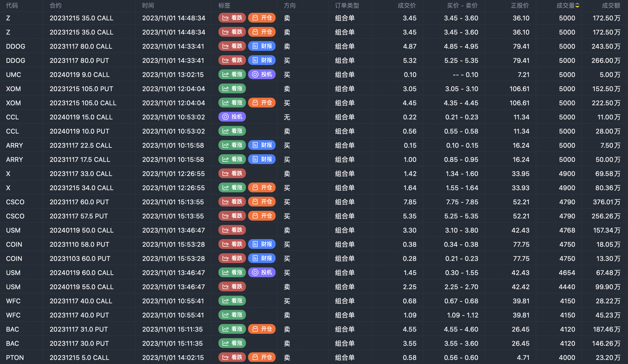
Task: Click the 正股价 column header
Action: tap(520, 5)
